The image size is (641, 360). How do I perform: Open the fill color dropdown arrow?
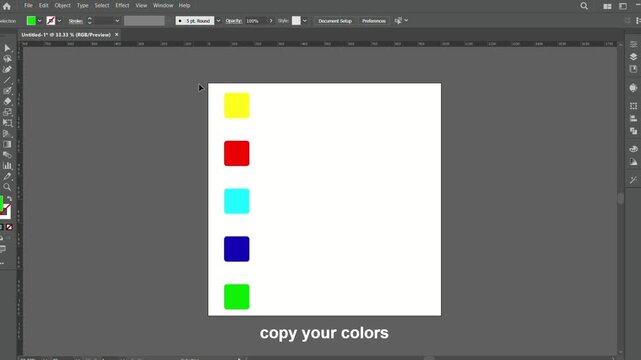pos(40,21)
